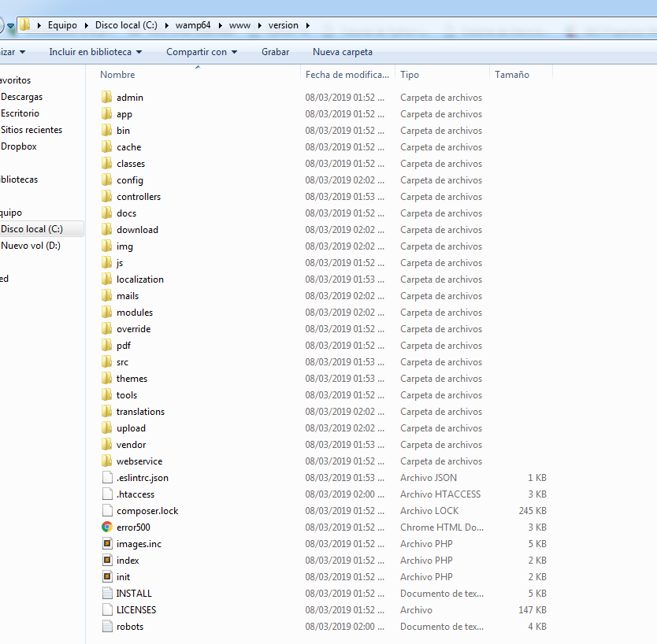
Task: Select the robots text document icon
Action: (x=107, y=627)
